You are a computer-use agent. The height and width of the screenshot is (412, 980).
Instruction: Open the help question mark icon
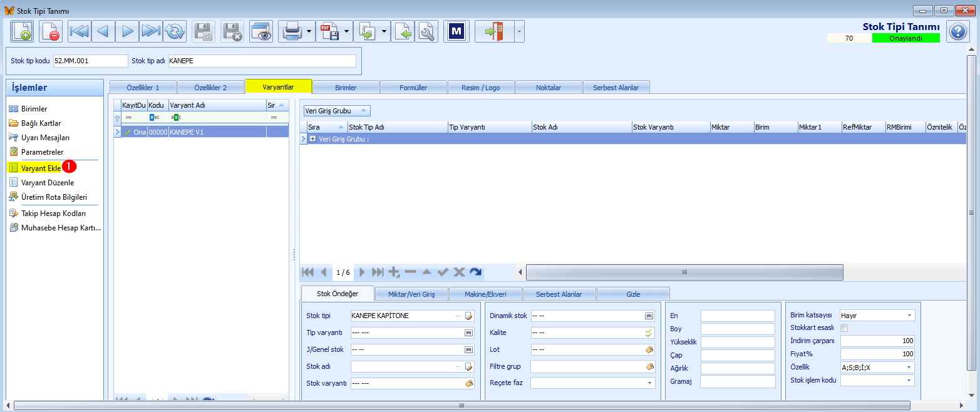pyautogui.click(x=958, y=31)
